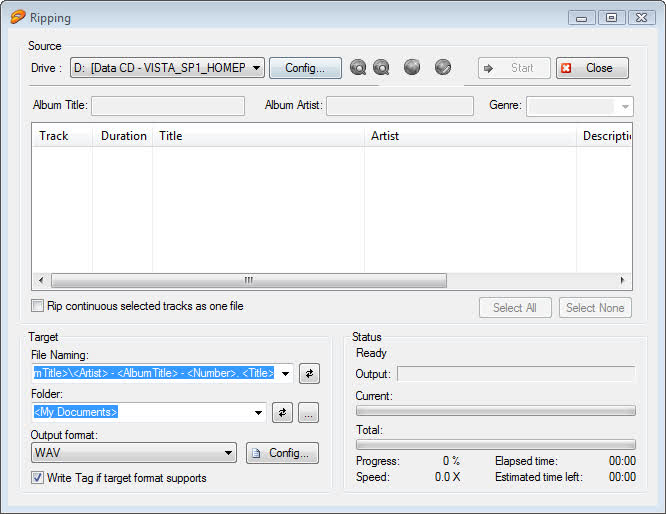This screenshot has width=666, height=514.
Task: Click the highlighted File Naming pattern text
Action: tap(154, 373)
